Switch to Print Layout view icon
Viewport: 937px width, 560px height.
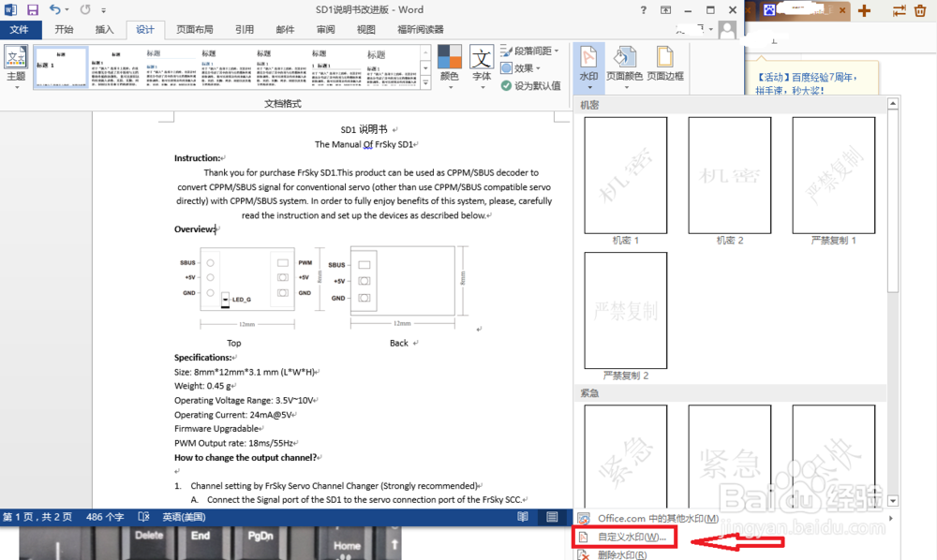click(x=552, y=517)
